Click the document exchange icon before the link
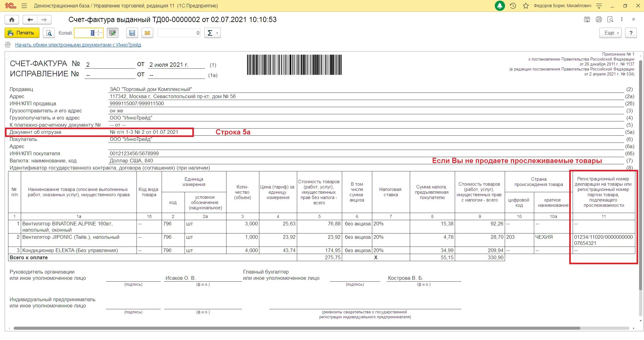This screenshot has width=644, height=340. [8, 45]
